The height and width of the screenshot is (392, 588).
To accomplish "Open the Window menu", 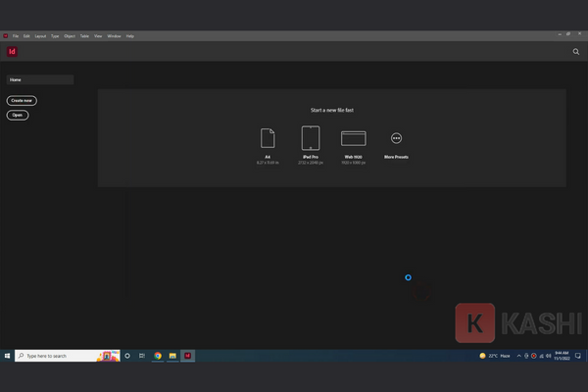I will (x=114, y=36).
